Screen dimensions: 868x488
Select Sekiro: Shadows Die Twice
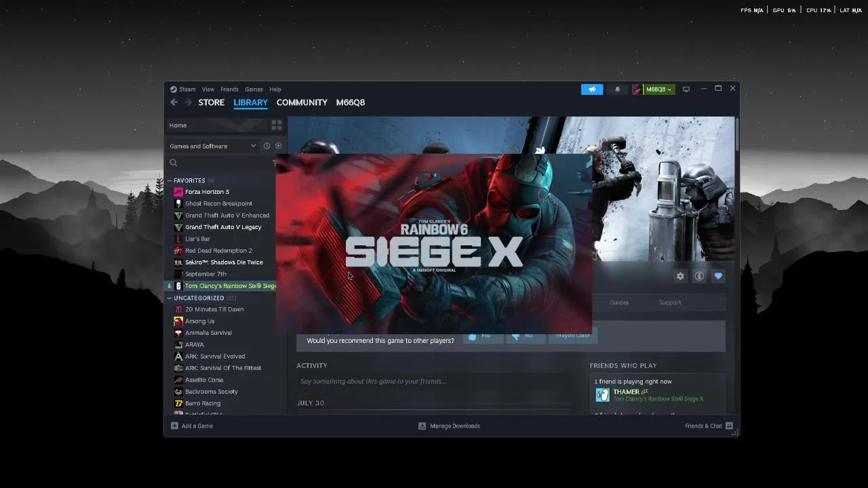pos(224,262)
